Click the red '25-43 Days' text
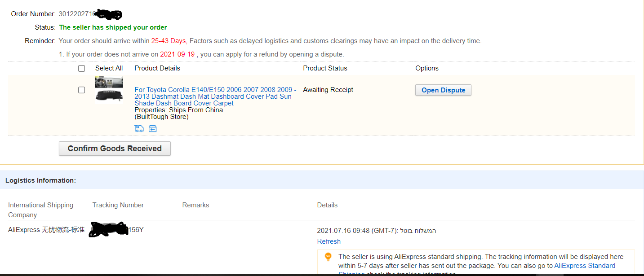Viewport: 644px width, 276px height. [x=169, y=41]
